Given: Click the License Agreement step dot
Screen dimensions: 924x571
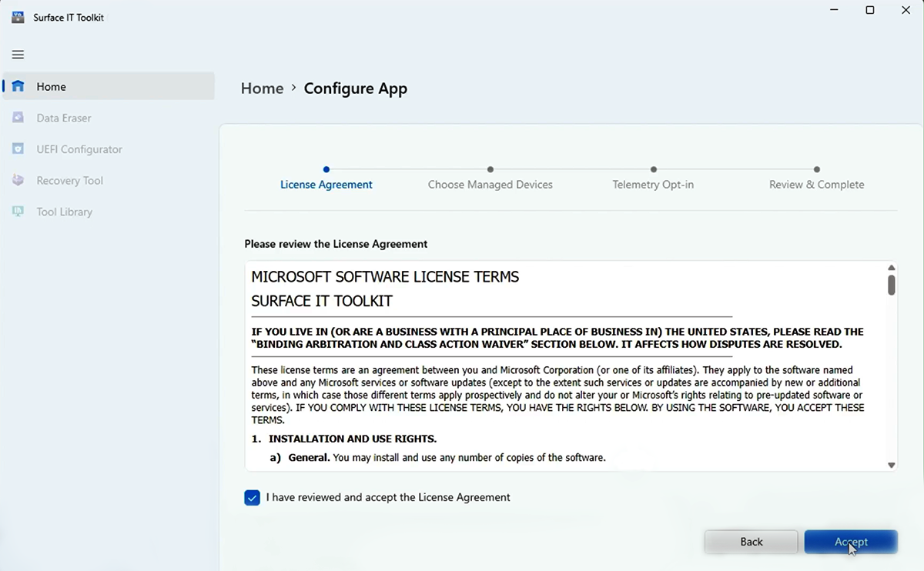Looking at the screenshot, I should pyautogui.click(x=326, y=169).
